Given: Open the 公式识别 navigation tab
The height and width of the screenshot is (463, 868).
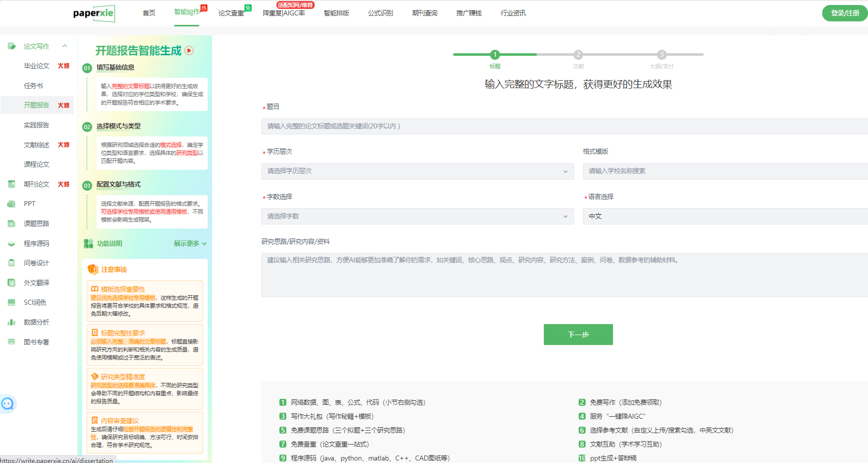Looking at the screenshot, I should click(x=380, y=13).
